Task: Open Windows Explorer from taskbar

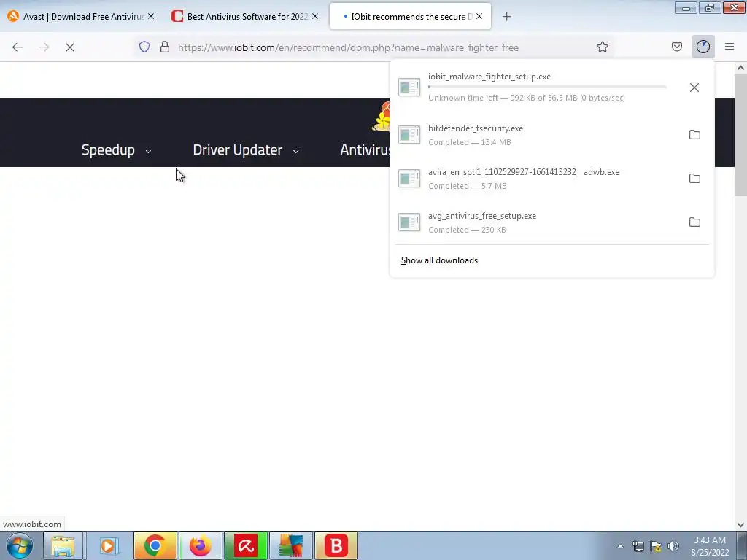Action: pos(63,545)
